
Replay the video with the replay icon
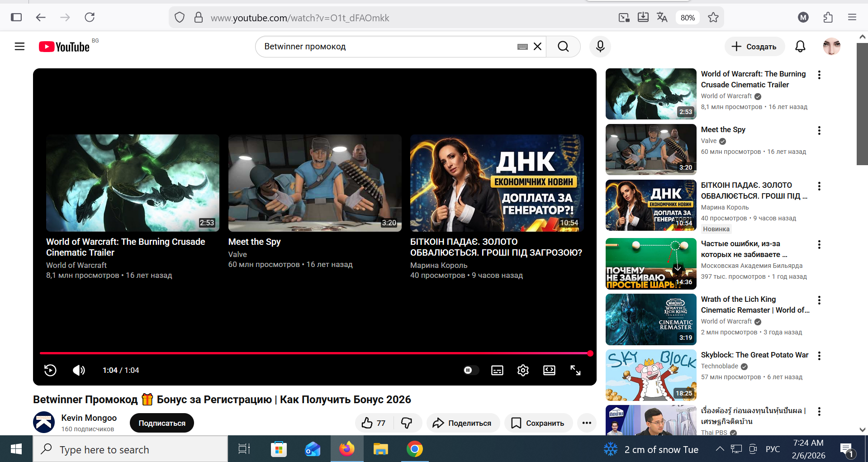tap(50, 370)
